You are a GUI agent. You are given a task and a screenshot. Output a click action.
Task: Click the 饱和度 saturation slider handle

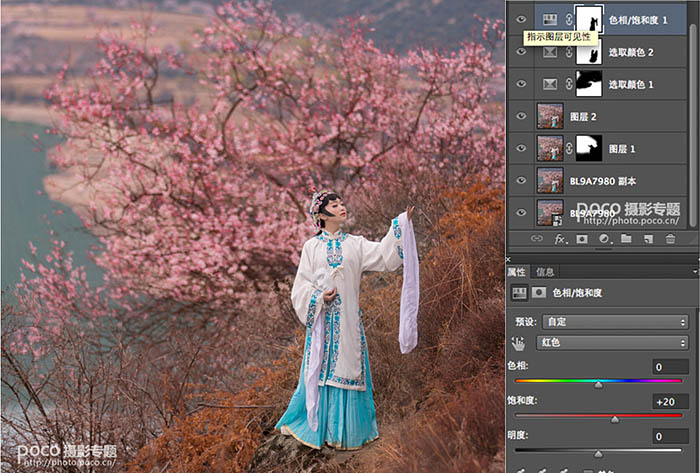[615, 419]
